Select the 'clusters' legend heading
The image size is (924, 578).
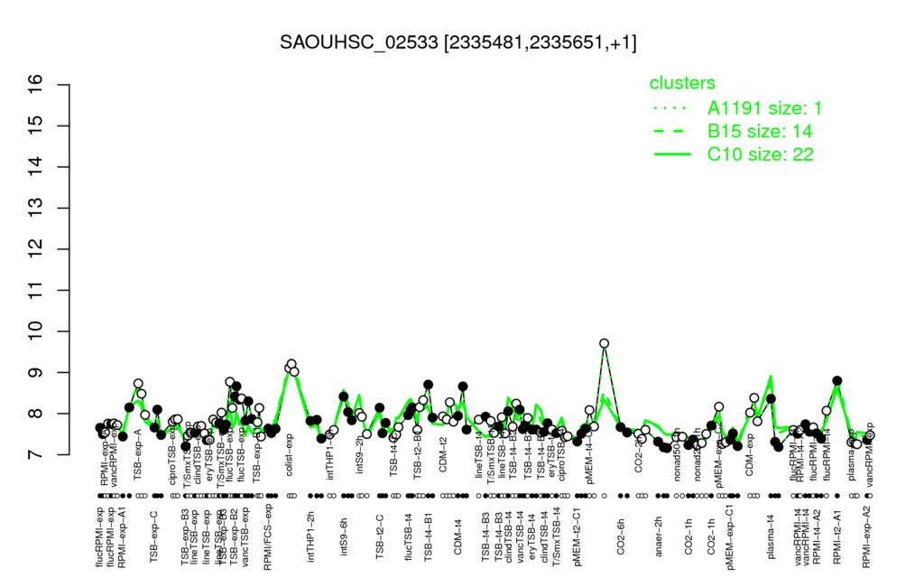pyautogui.click(x=682, y=83)
